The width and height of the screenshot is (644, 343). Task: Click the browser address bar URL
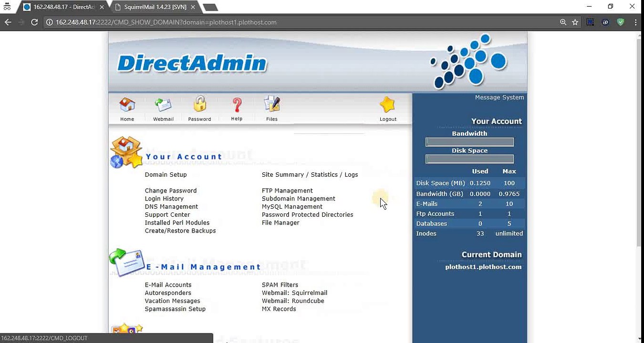pos(166,22)
